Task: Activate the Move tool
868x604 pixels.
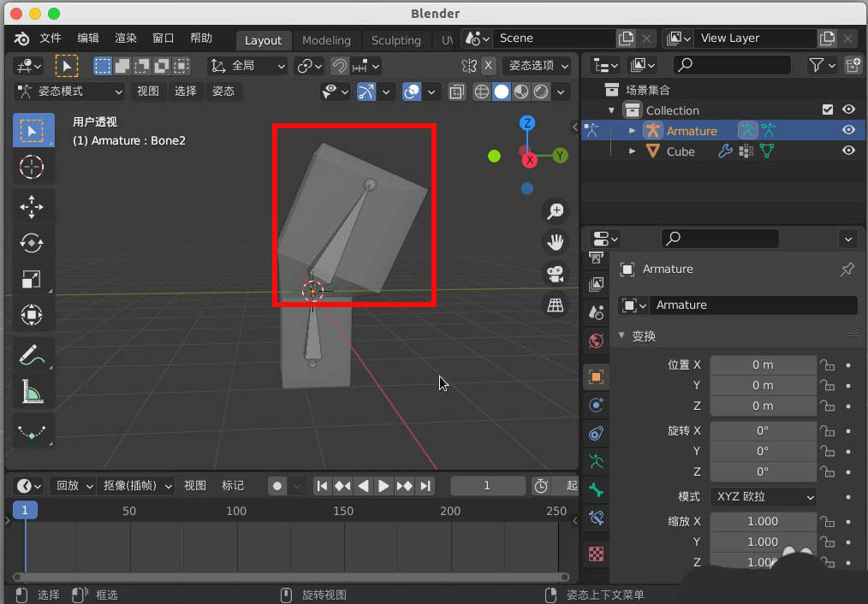Action: [33, 207]
